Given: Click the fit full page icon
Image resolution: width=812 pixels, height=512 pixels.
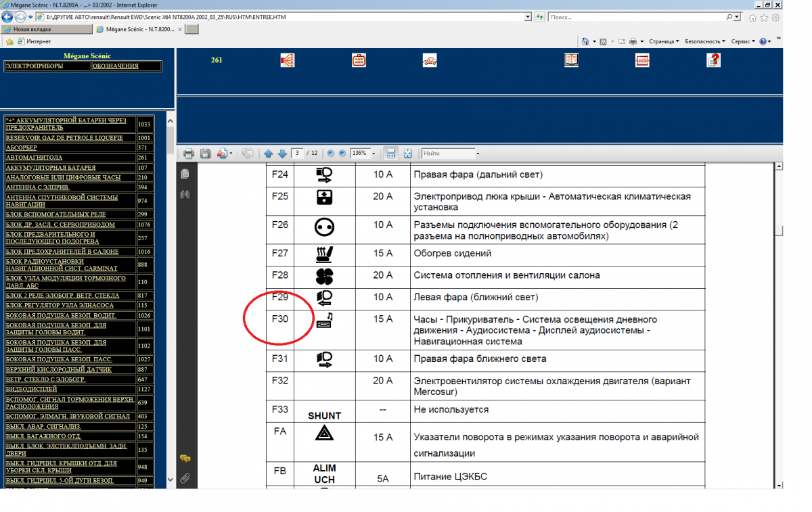Looking at the screenshot, I should [x=407, y=154].
